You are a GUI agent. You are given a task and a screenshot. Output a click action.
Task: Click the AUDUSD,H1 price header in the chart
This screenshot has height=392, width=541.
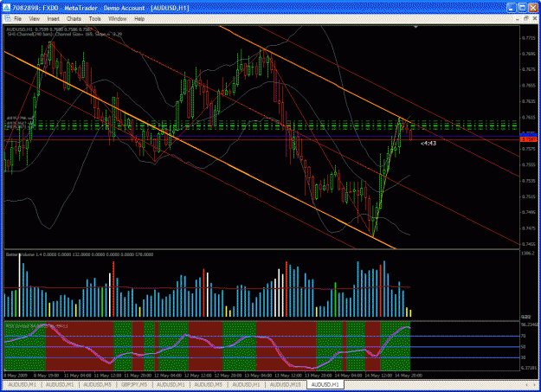coord(49,29)
